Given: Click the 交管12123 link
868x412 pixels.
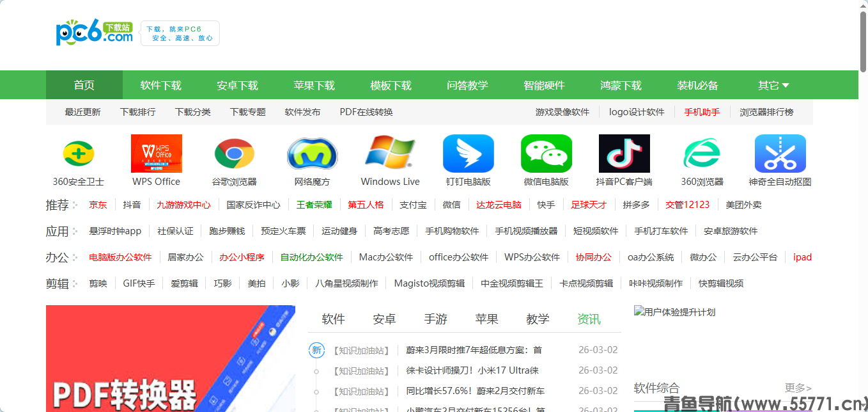Looking at the screenshot, I should tap(688, 205).
